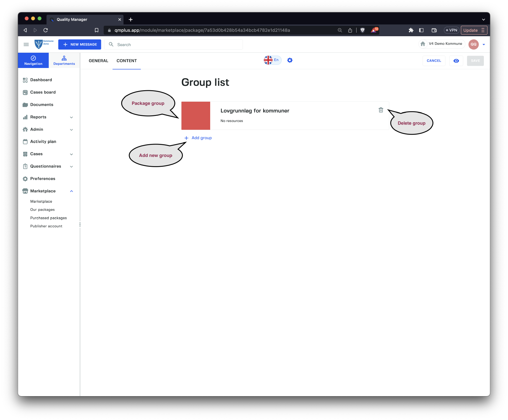Open the package settings gear
The image size is (508, 420).
pyautogui.click(x=290, y=60)
